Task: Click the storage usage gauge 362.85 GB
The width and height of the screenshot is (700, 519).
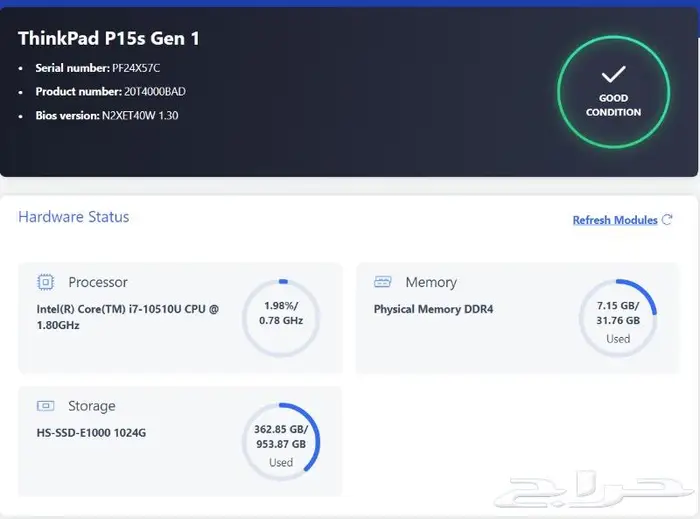Action: [x=281, y=441]
